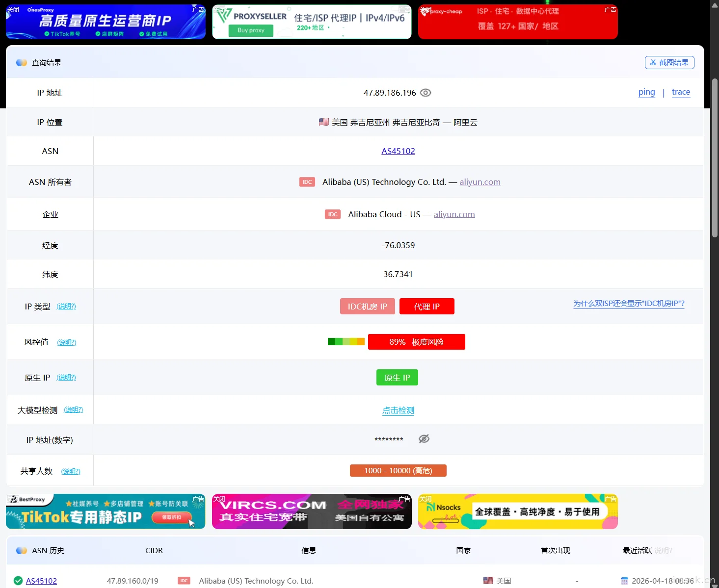This screenshot has height=588, width=719.
Task: Open the Nsocks 全球覆盖 banner
Action: [x=518, y=511]
